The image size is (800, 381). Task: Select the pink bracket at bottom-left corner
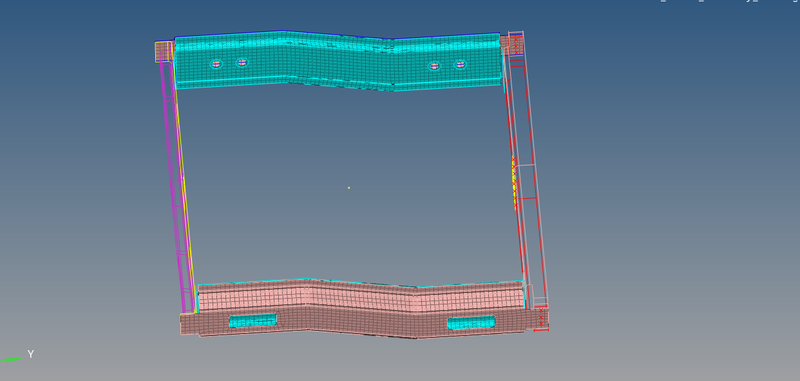tap(189, 324)
